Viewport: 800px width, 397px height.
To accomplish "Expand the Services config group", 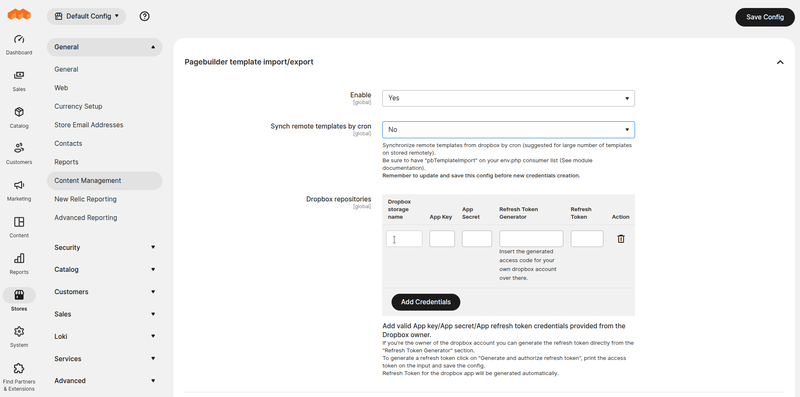I will [105, 359].
